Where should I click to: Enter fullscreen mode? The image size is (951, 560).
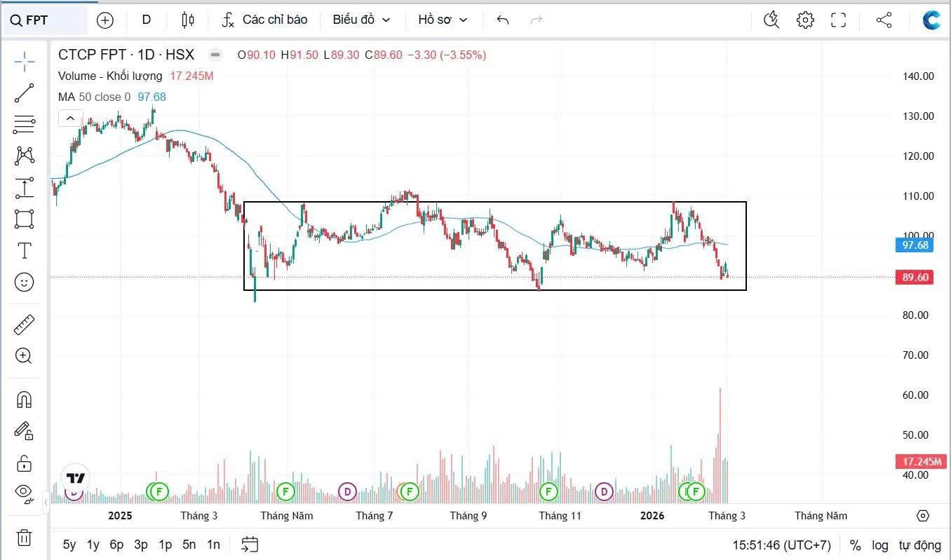point(838,20)
